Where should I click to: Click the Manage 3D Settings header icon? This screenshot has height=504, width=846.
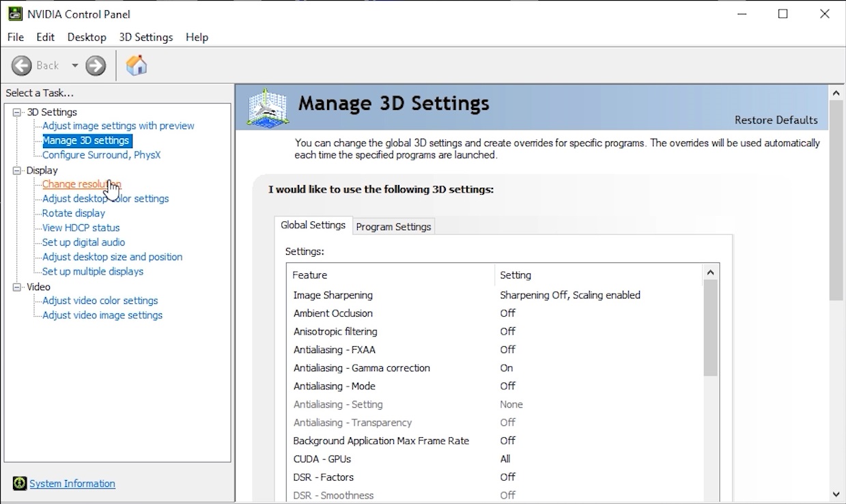(267, 108)
